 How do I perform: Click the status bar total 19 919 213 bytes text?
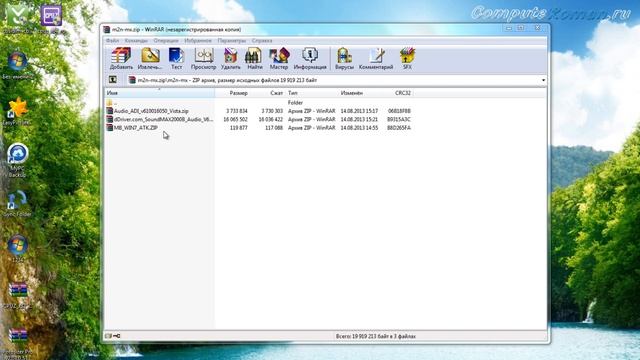pos(376,336)
